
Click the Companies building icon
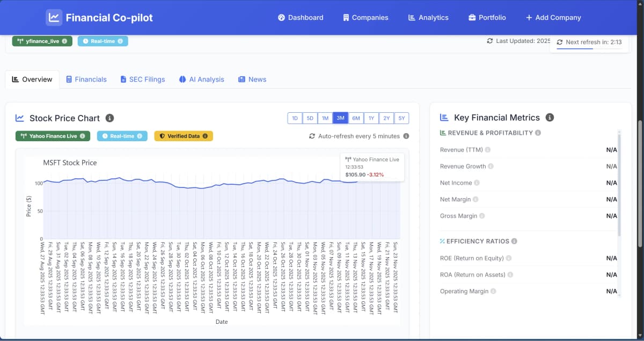point(347,17)
